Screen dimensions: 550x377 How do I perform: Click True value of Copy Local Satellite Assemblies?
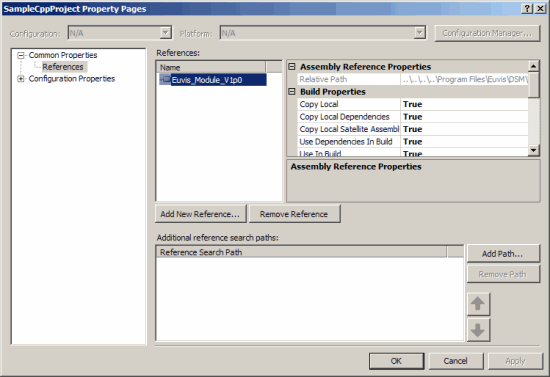464,129
